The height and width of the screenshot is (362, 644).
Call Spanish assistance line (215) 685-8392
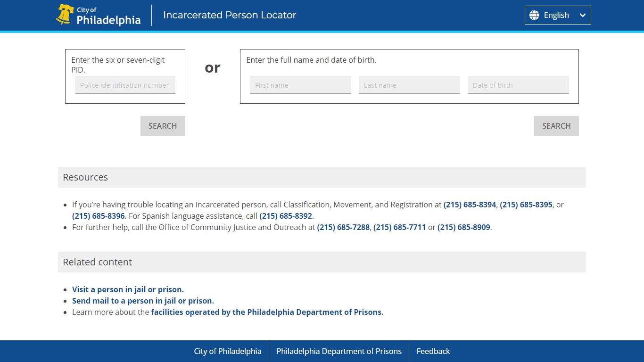(x=286, y=216)
